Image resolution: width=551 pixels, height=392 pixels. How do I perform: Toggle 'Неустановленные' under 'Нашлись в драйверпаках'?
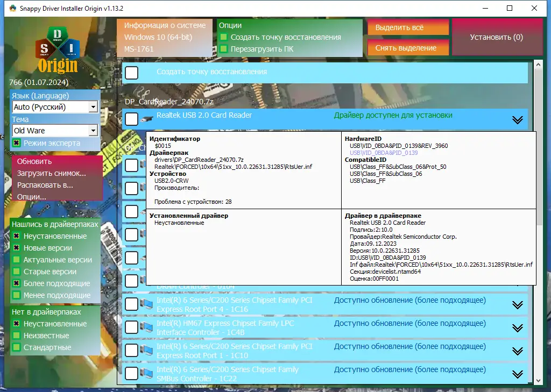pyautogui.click(x=16, y=236)
